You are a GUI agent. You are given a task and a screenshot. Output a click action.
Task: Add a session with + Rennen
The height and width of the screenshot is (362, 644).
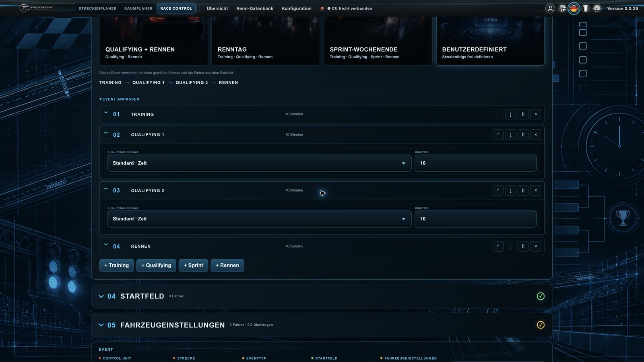[x=227, y=265]
